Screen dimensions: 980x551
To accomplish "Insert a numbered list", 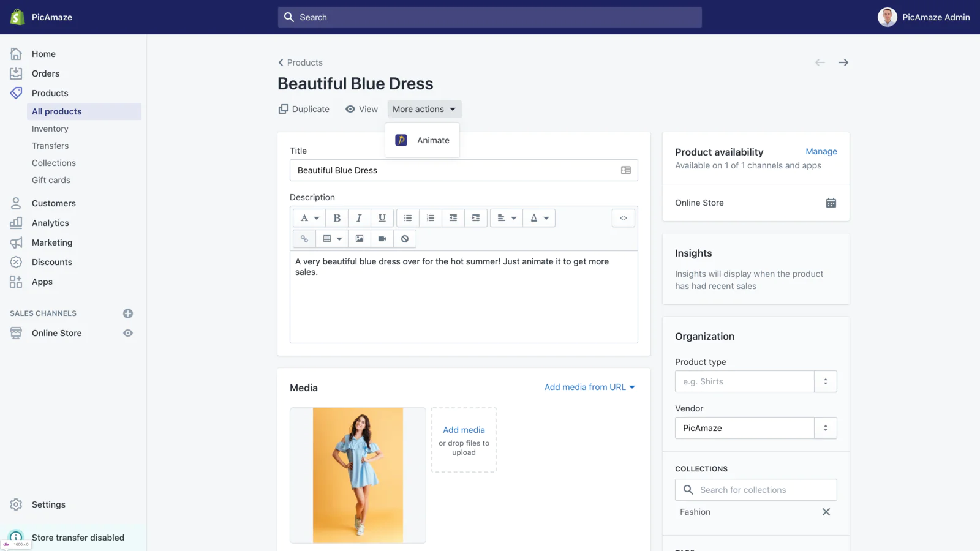I will click(431, 218).
